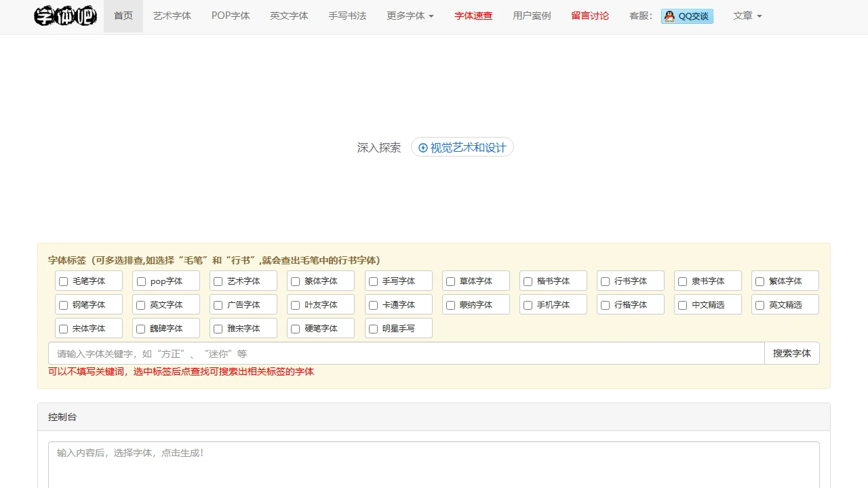Viewport: 868px width, 488px height.
Task: Open the 文章 dropdown
Action: coord(747,16)
